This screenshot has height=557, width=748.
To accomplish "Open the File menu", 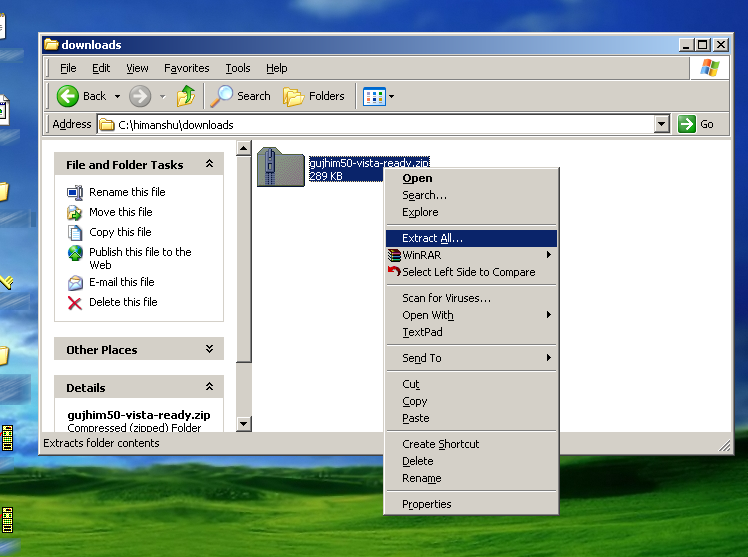I will click(x=68, y=68).
